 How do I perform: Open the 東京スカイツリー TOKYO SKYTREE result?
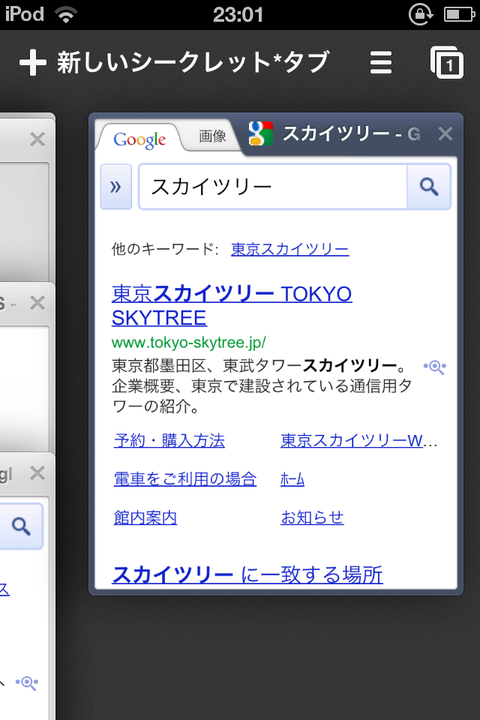tap(232, 305)
